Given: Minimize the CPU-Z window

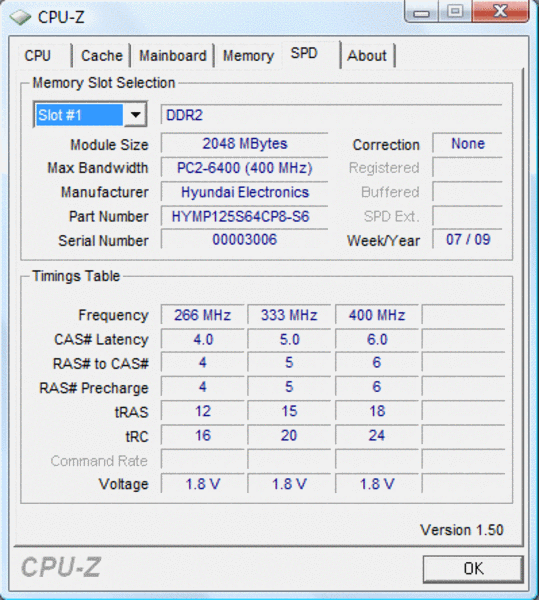Looking at the screenshot, I should [421, 12].
